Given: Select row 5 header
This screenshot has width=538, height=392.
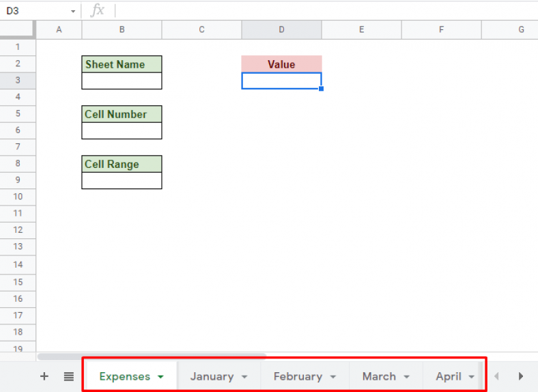Looking at the screenshot, I should (18, 113).
